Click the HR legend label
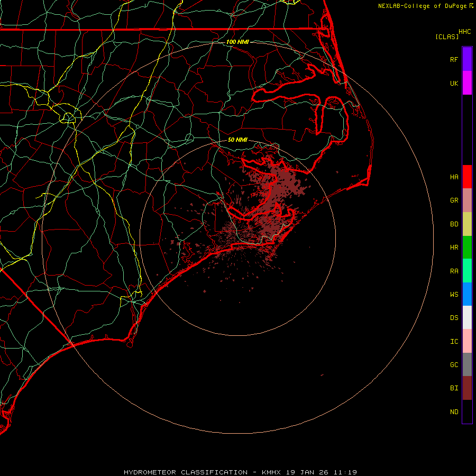This screenshot has width=476, height=476. click(454, 248)
